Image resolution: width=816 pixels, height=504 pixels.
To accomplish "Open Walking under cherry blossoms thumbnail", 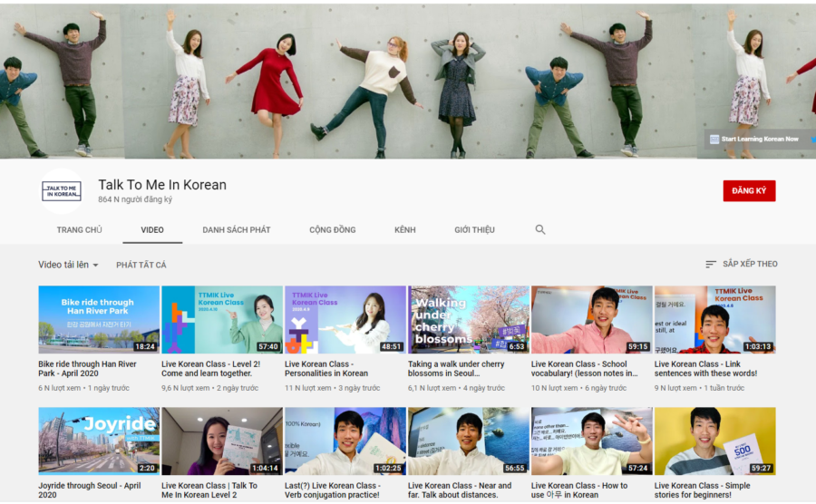I will [x=469, y=319].
